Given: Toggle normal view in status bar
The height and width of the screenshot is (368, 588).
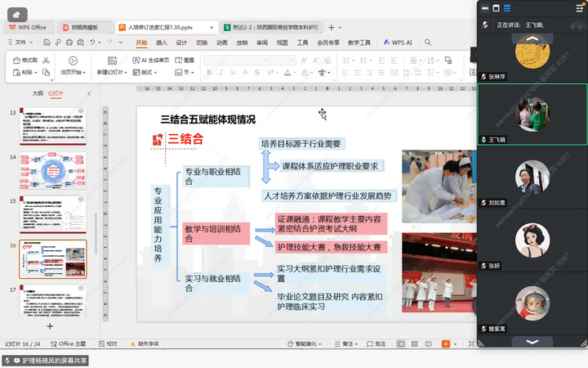Looking at the screenshot, I should click(x=401, y=344).
